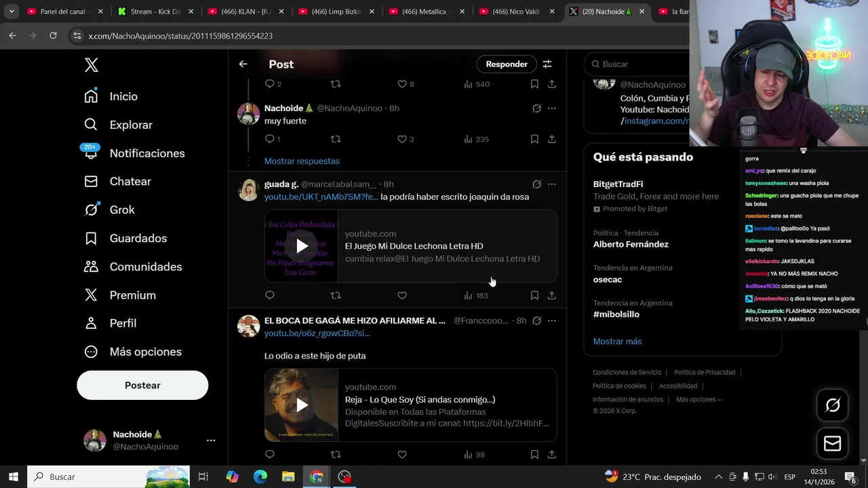
Task: Open Alberto Fernández trend
Action: [631, 244]
